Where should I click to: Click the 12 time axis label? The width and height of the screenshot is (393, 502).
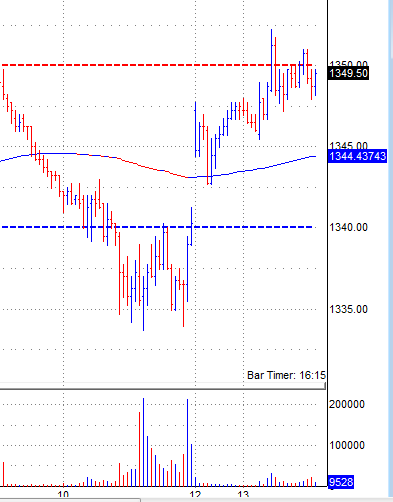point(196,494)
